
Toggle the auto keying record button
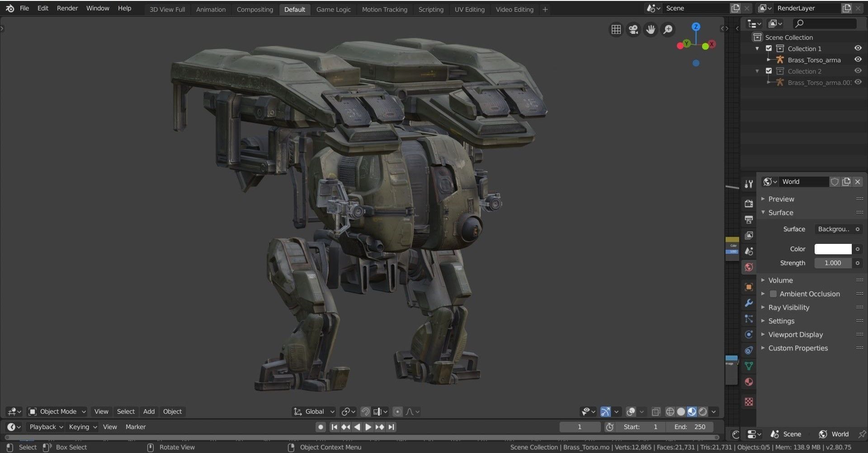[x=321, y=427]
